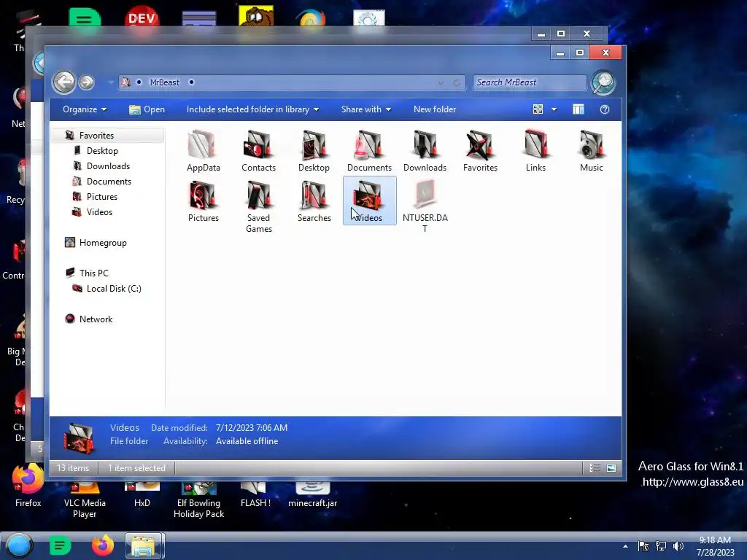Open the Start orb button
The width and height of the screenshot is (747, 560).
click(19, 545)
